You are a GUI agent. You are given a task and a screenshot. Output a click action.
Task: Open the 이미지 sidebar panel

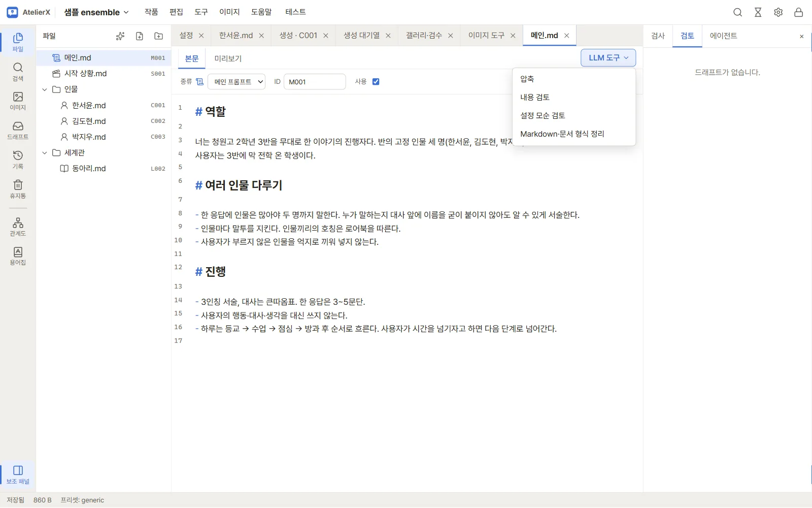coord(18,101)
